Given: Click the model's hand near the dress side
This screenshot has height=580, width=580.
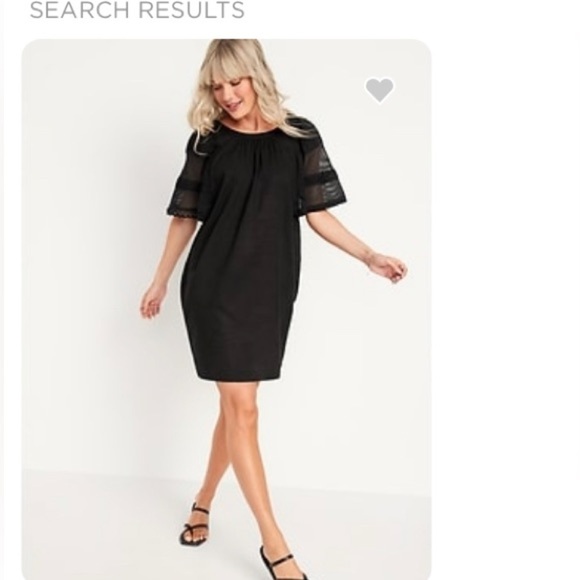Looking at the screenshot, I should (x=152, y=301).
